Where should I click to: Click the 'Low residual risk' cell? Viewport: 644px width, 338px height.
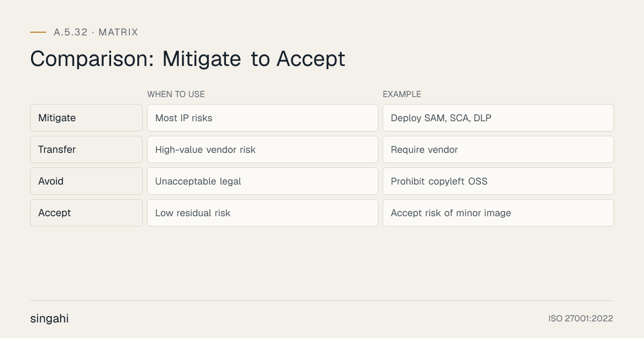262,213
